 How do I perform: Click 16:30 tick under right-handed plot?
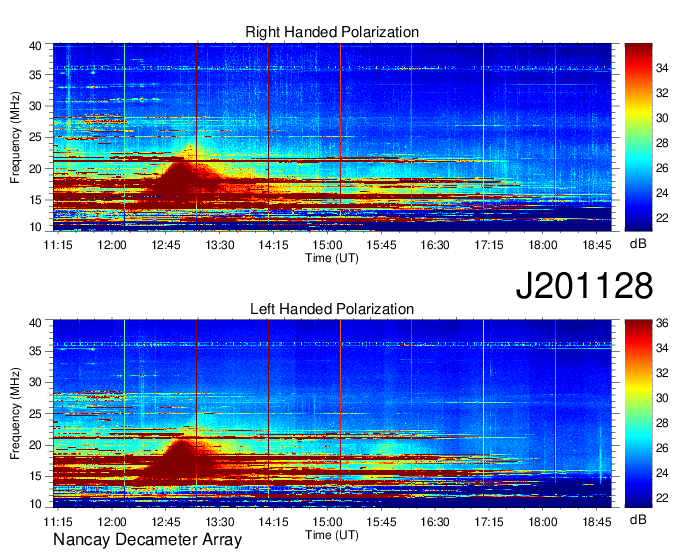(x=435, y=245)
